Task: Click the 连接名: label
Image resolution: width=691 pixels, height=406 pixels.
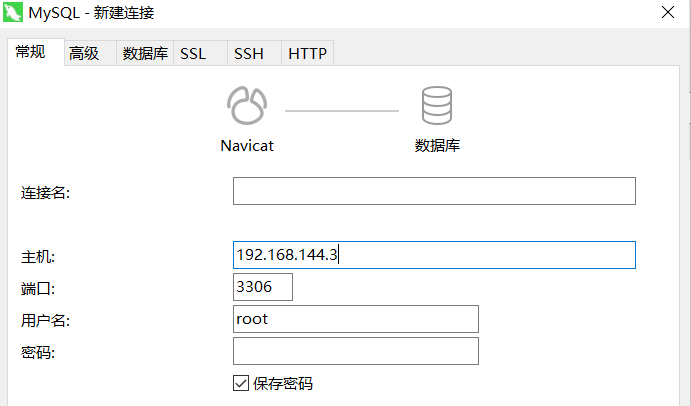Action: click(45, 193)
